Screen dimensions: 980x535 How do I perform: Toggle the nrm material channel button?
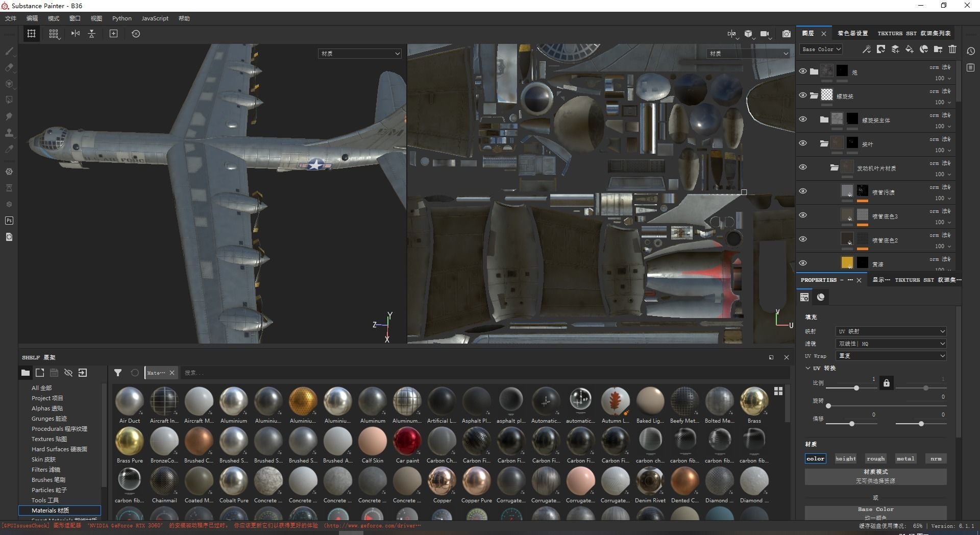[936, 458]
